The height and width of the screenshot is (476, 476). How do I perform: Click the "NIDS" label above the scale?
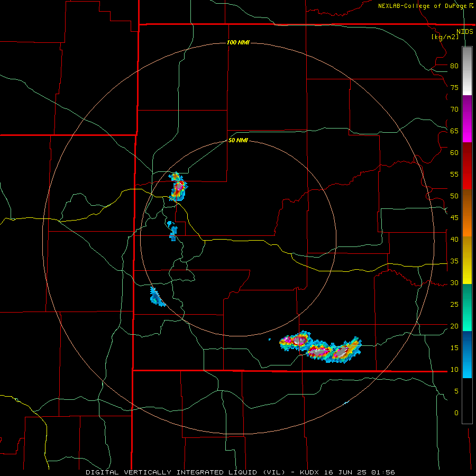point(464,32)
